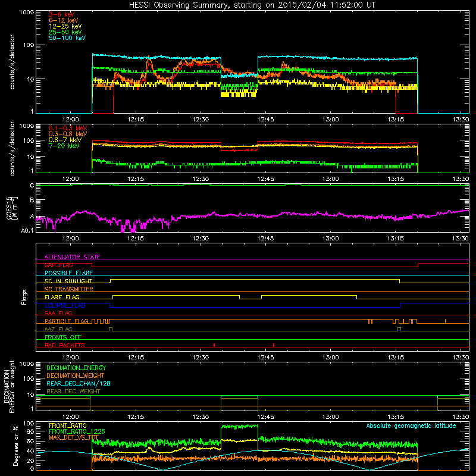476x476 pixels.
Task: Click the "100" tick on keV panel y-axis
Action: 29,45
